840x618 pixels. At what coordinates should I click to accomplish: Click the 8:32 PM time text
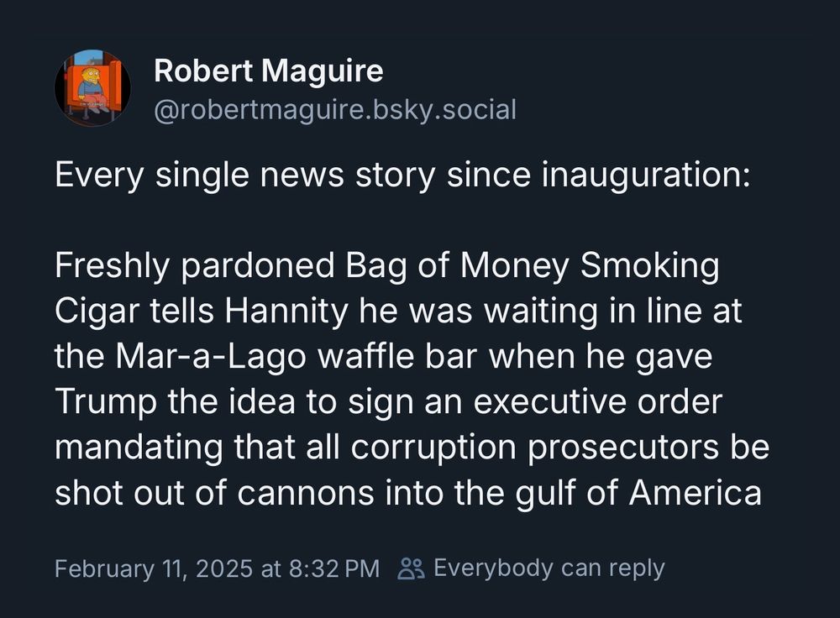click(x=334, y=568)
